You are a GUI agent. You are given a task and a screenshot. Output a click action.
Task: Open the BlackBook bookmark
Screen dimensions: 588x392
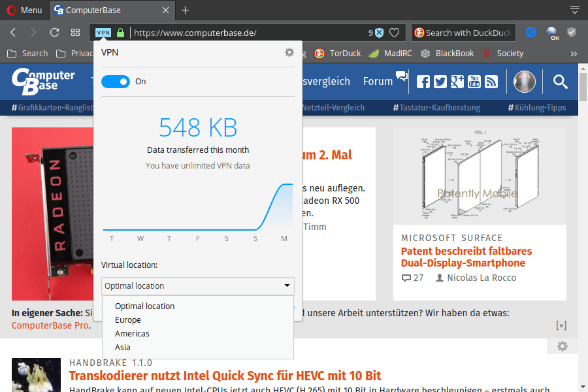pos(447,54)
